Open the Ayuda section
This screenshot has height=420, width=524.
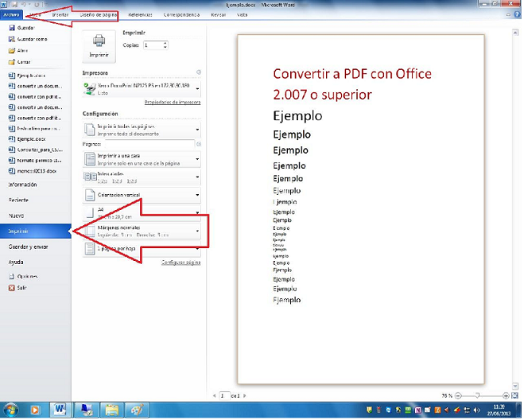point(16,262)
